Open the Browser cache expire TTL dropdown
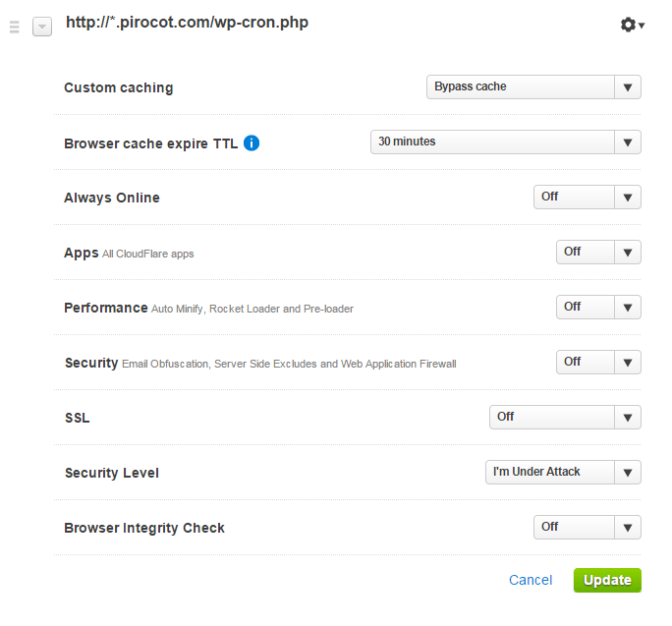 [506, 142]
